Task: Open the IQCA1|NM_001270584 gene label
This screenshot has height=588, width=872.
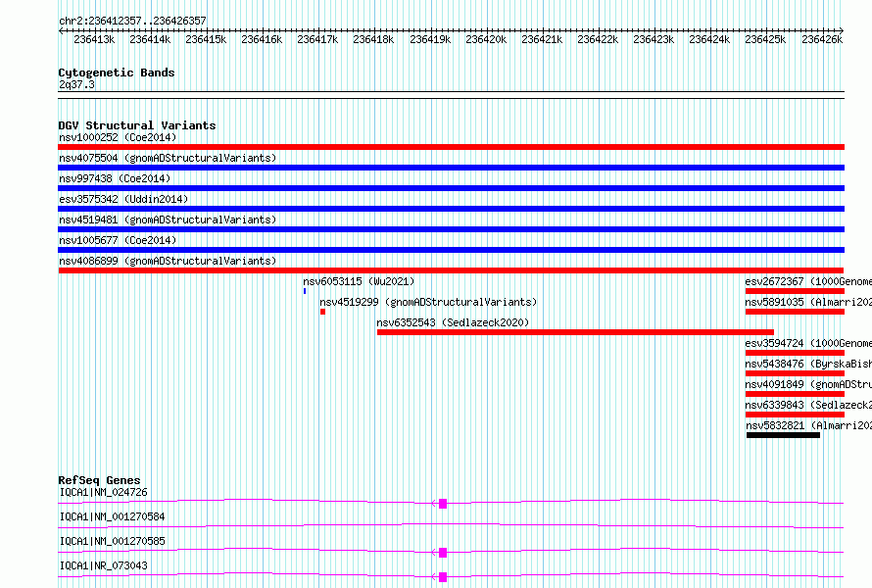Action: (113, 516)
